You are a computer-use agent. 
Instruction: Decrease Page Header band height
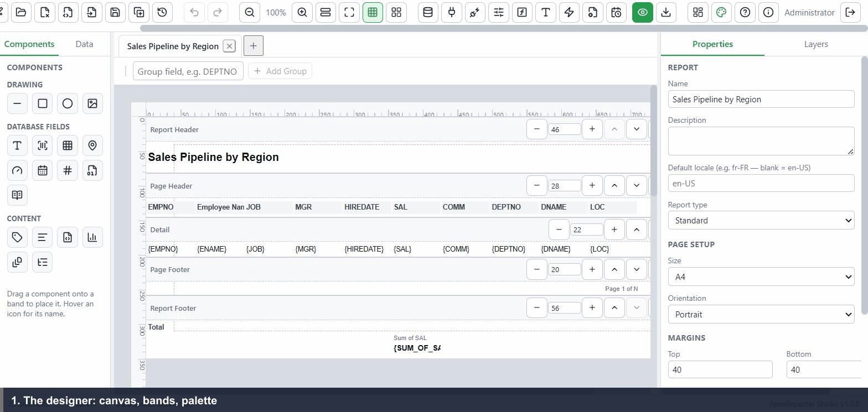(x=537, y=185)
